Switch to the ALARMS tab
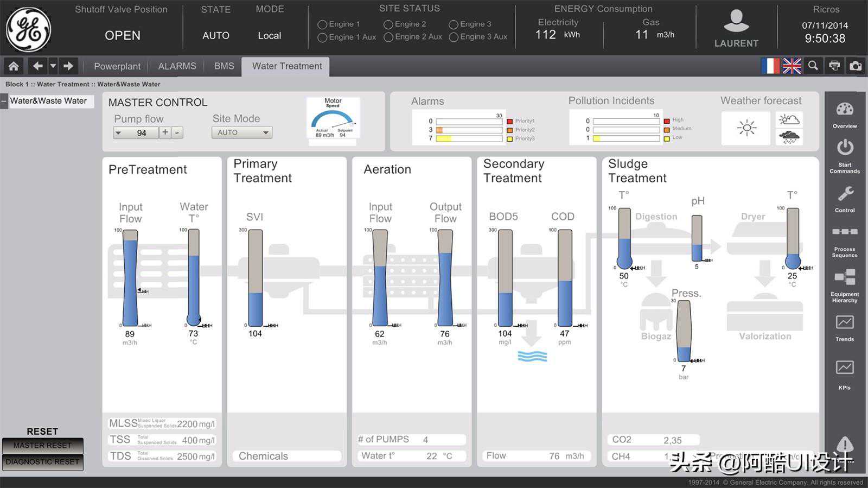The width and height of the screenshot is (868, 488). (x=177, y=66)
